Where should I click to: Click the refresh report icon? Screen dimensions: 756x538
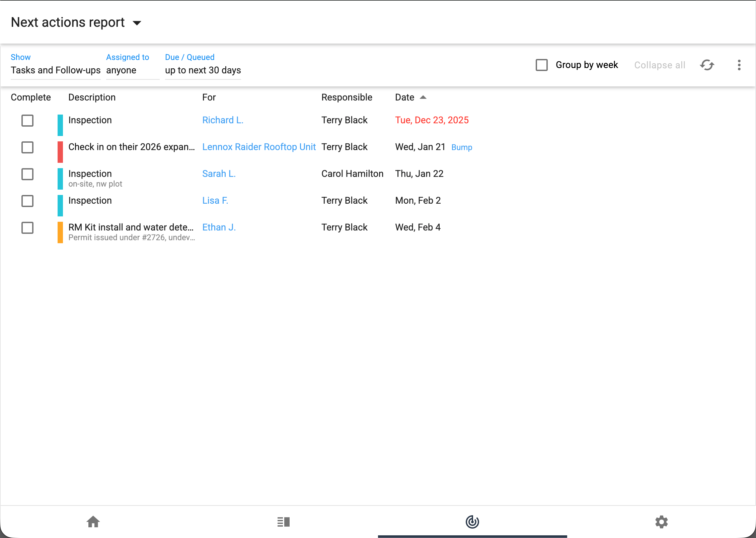point(707,65)
